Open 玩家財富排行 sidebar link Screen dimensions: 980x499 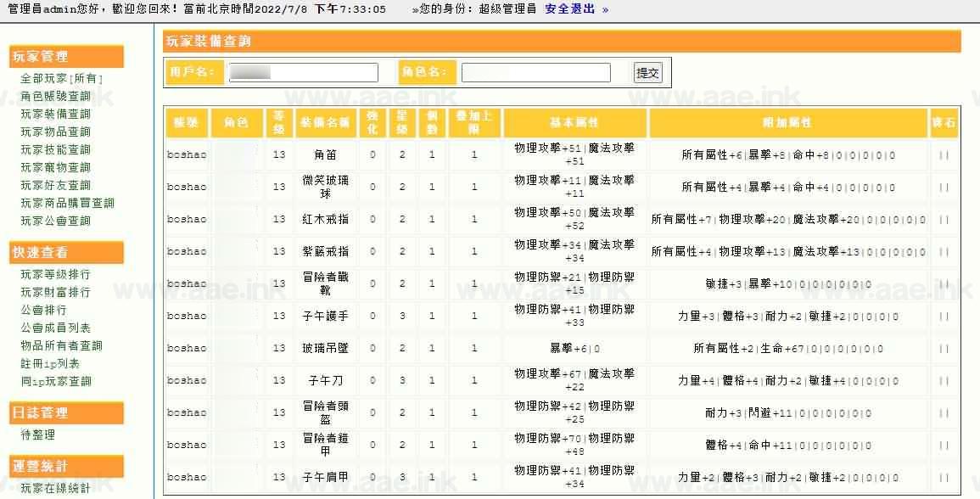[56, 293]
